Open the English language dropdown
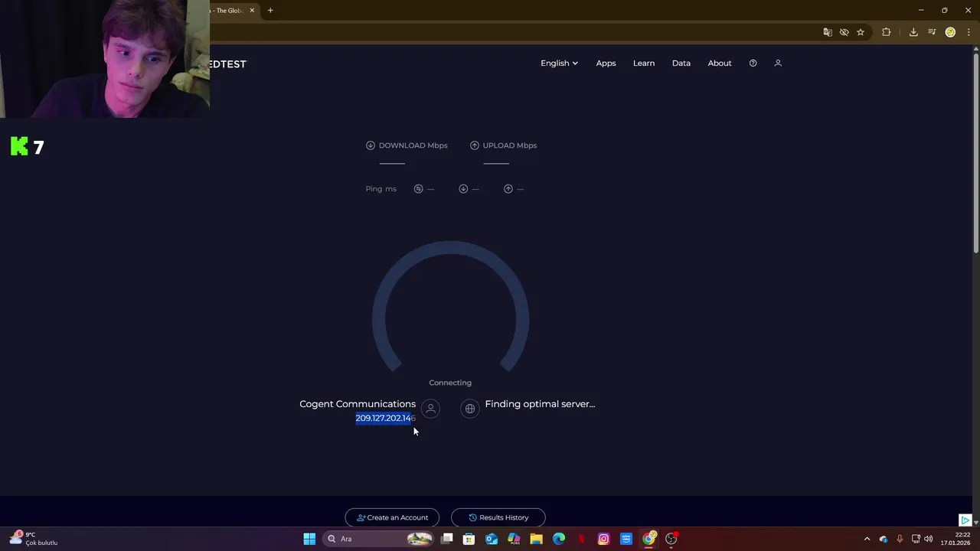 coord(559,64)
